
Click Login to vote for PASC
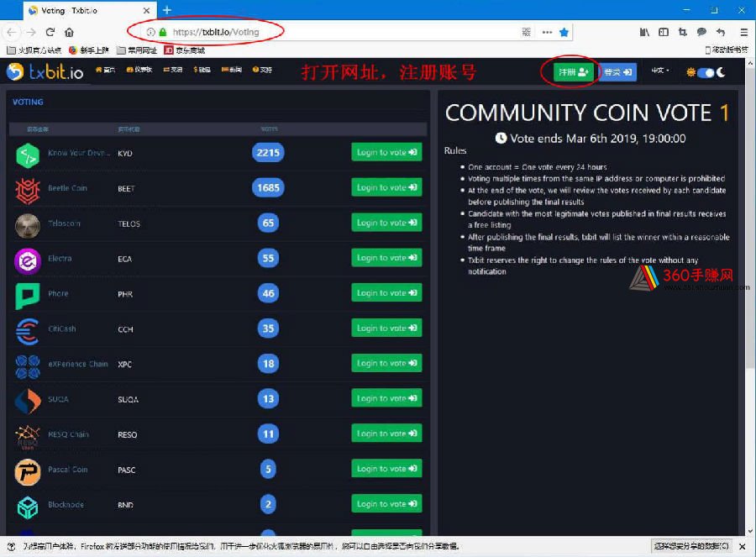(386, 469)
